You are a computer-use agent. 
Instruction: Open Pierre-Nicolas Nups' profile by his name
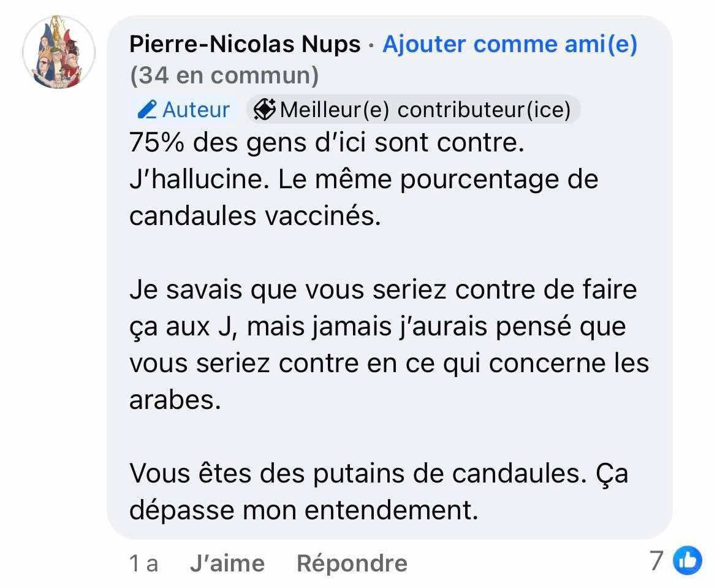point(243,44)
